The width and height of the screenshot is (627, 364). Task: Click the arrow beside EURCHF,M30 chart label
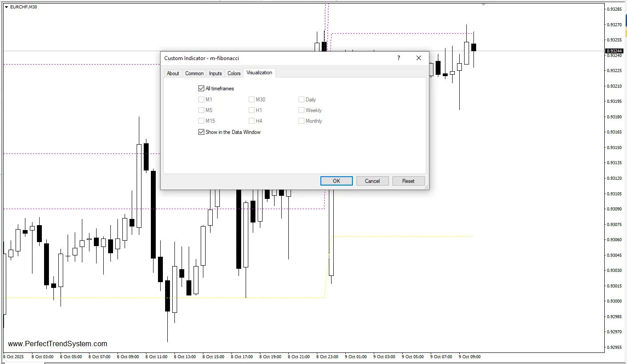tap(6, 7)
